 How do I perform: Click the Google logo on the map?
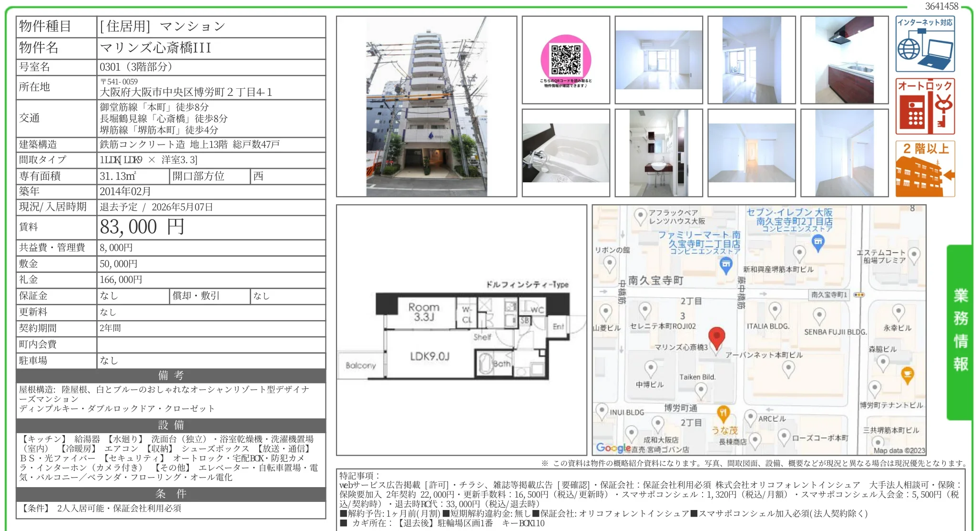(612, 448)
